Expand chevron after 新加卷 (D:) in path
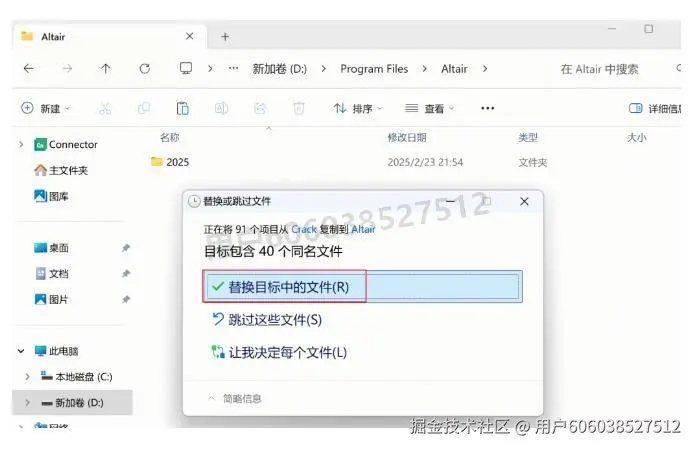 point(324,69)
